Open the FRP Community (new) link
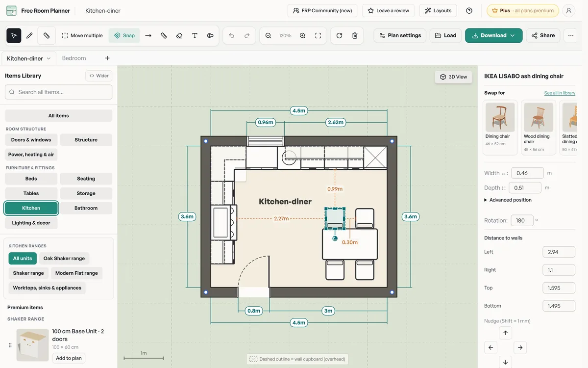 [x=322, y=10]
